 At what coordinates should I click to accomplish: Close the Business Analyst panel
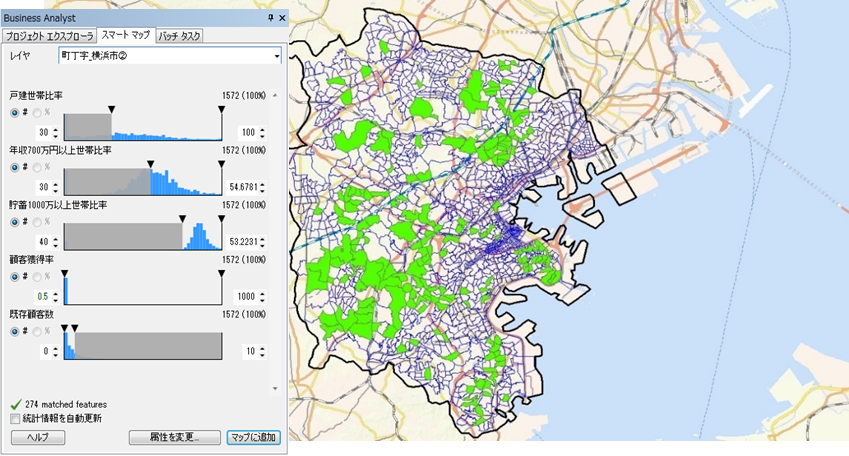(281, 18)
